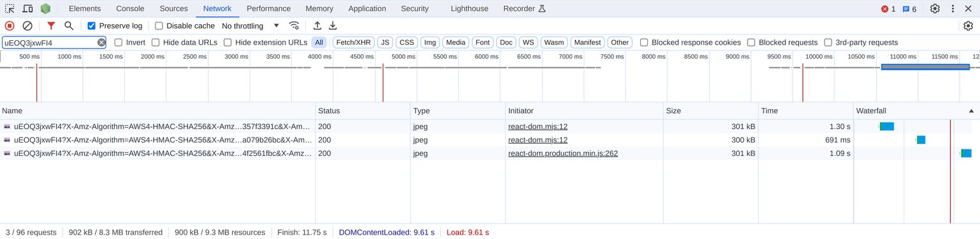980x239 pixels.
Task: Toggle the red filter funnel icon
Action: point(51,26)
